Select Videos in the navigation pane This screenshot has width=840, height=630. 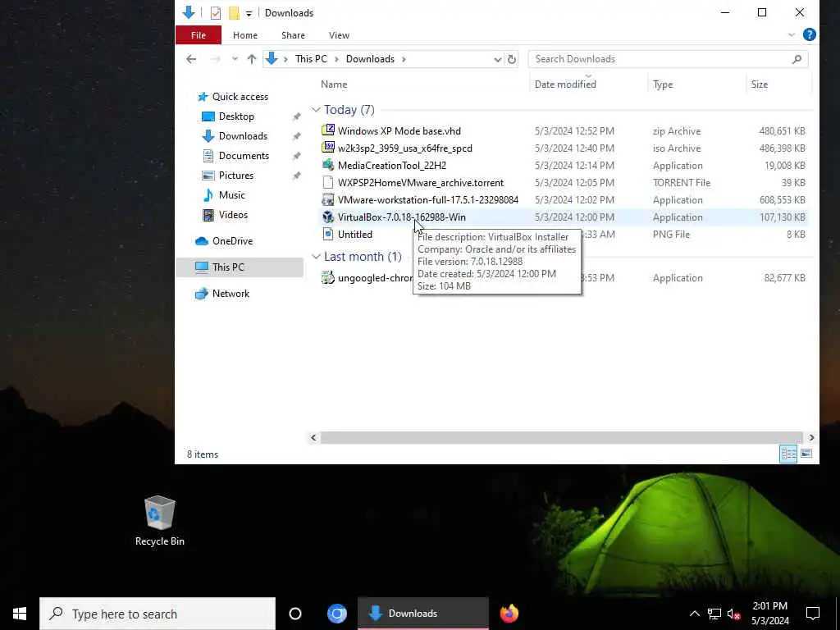232,215
